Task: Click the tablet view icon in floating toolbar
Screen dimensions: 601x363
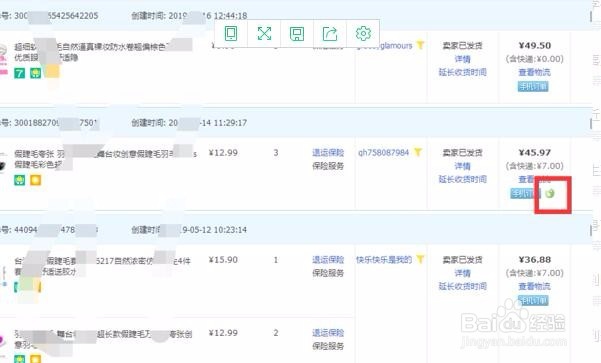Action: point(231,33)
